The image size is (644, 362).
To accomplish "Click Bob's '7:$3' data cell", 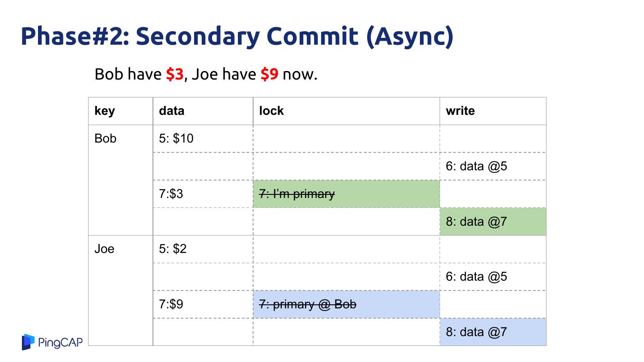I will 171,194.
